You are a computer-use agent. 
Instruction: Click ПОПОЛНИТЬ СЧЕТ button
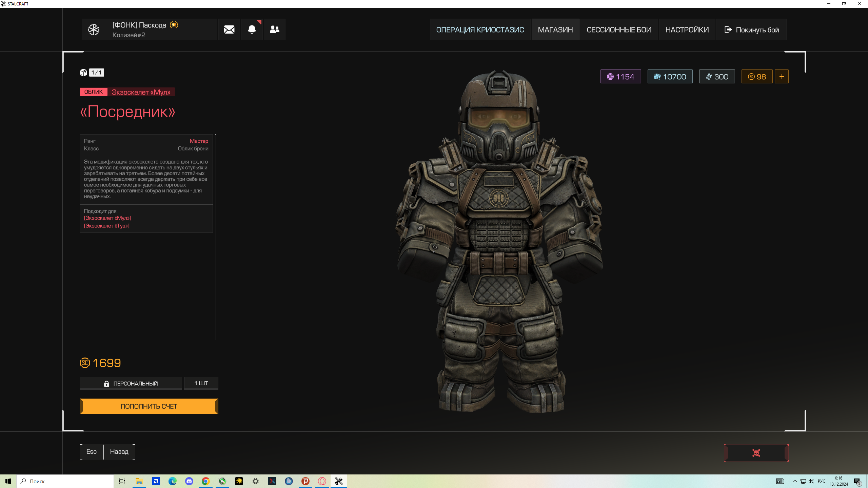coord(149,406)
